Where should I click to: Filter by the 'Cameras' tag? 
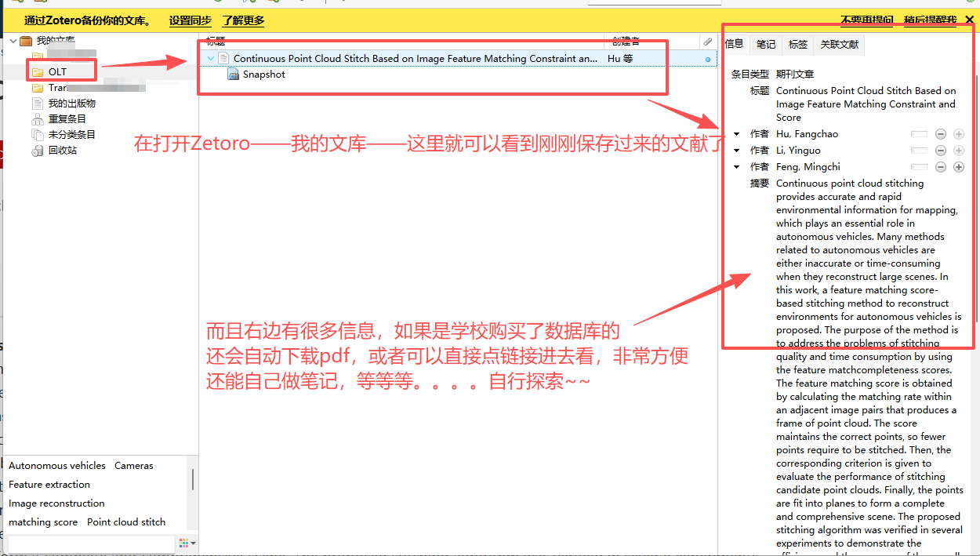click(134, 466)
